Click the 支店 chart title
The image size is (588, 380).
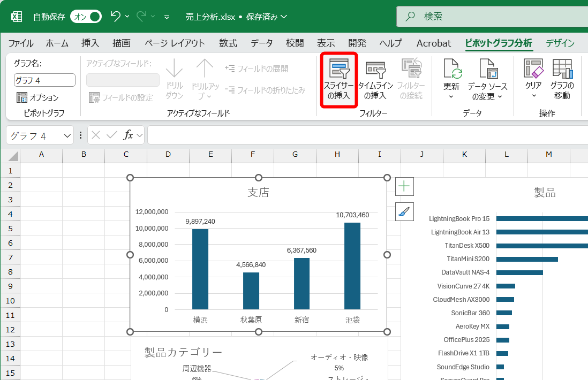(x=258, y=192)
